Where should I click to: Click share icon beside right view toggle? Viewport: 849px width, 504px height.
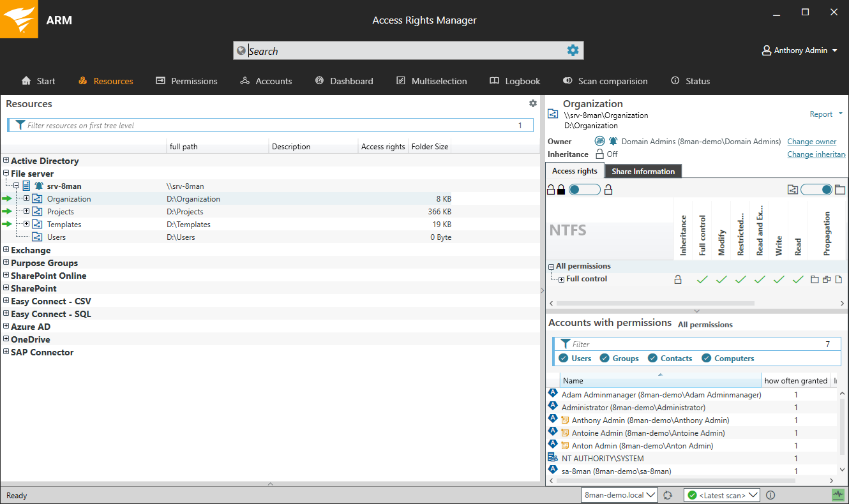pos(793,189)
